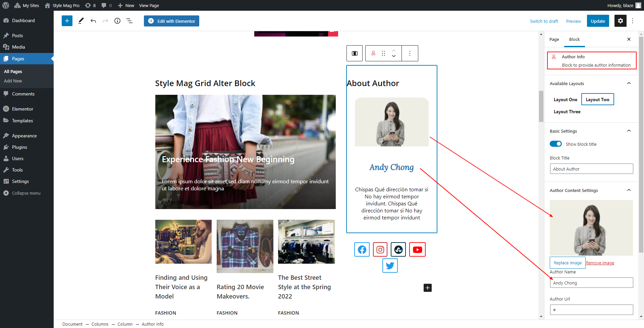Click the Update button
Screen dimensions: 644x328
[x=598, y=21]
